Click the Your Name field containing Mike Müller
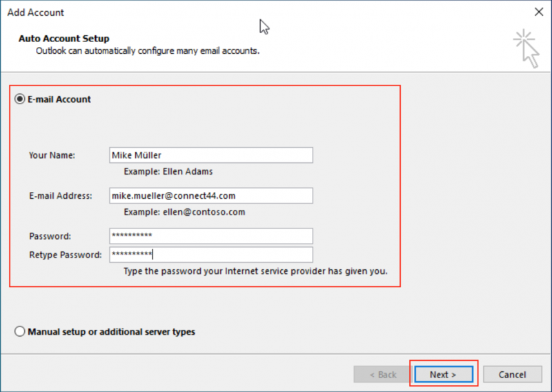Screen dimensions: 552x392 pyautogui.click(x=210, y=155)
